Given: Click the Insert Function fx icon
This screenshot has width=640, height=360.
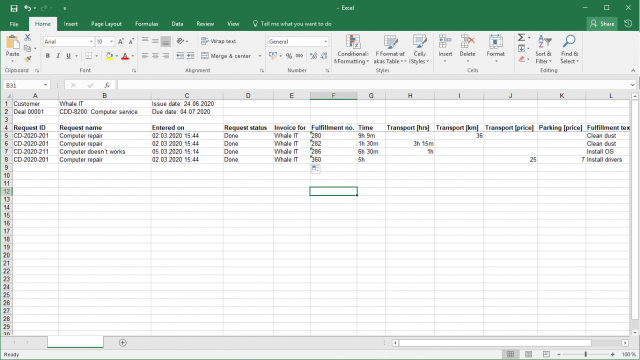Looking at the screenshot, I should (107, 85).
